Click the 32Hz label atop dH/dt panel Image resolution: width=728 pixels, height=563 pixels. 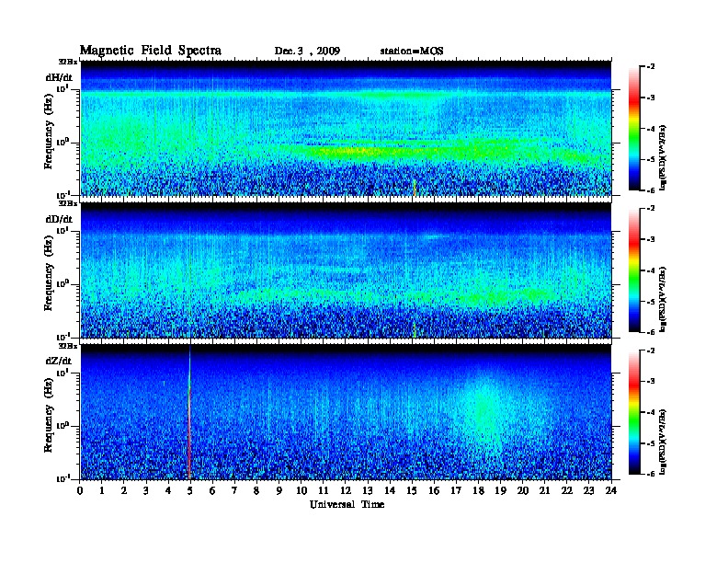point(68,62)
